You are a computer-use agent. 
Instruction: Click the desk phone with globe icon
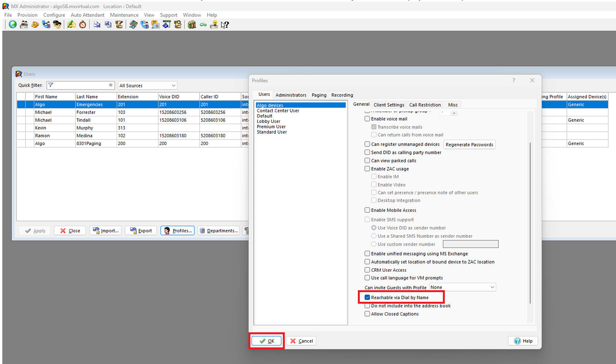point(133,25)
